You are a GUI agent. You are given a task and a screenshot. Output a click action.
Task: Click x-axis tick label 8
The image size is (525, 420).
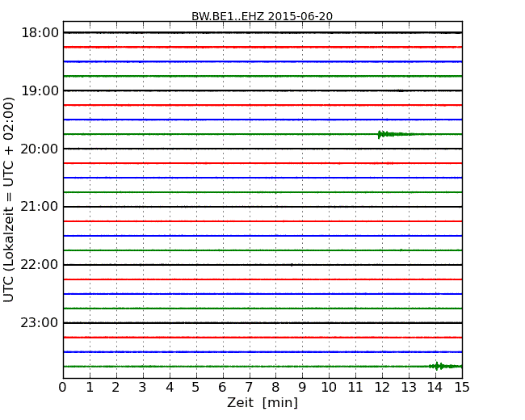click(275, 387)
